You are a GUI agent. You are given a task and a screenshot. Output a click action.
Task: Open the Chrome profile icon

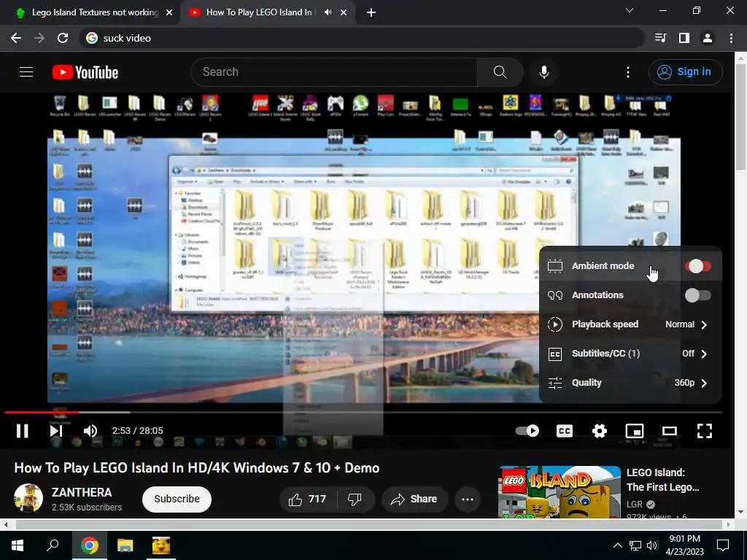708,38
